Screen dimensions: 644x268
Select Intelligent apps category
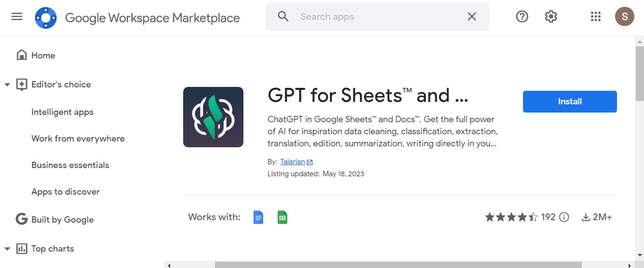click(62, 112)
